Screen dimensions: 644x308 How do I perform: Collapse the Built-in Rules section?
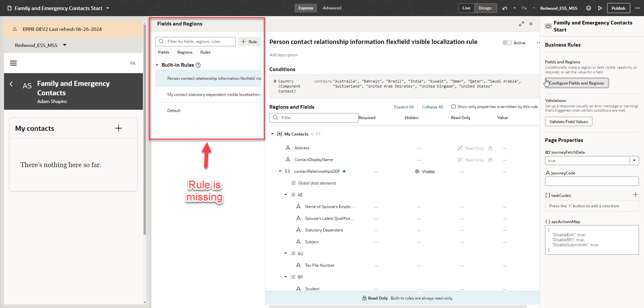pyautogui.click(x=157, y=65)
